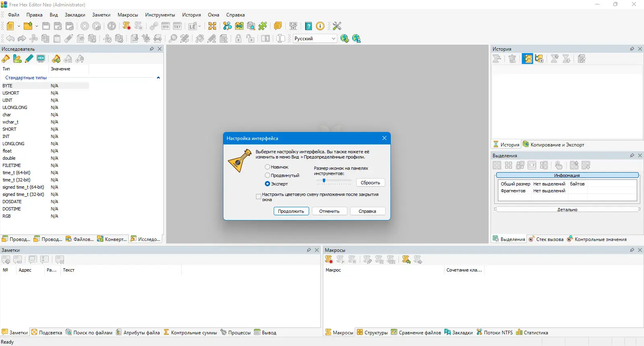Image resolution: width=644 pixels, height=346 pixels.
Task: Collapse the Стандартные типы group
Action: pos(158,78)
